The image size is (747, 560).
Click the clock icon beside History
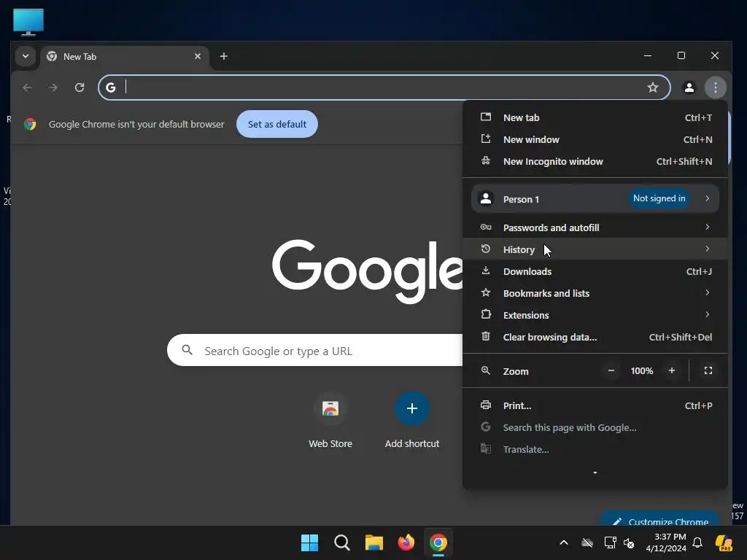tap(485, 249)
